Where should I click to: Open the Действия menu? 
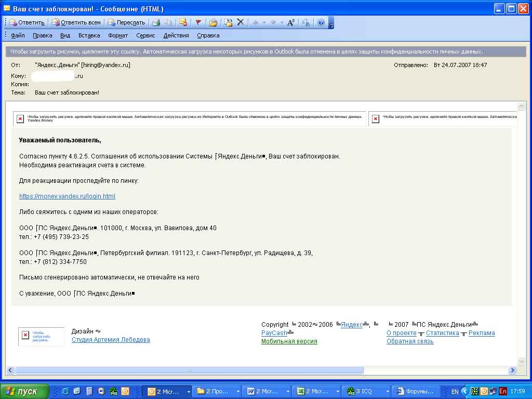(x=176, y=35)
